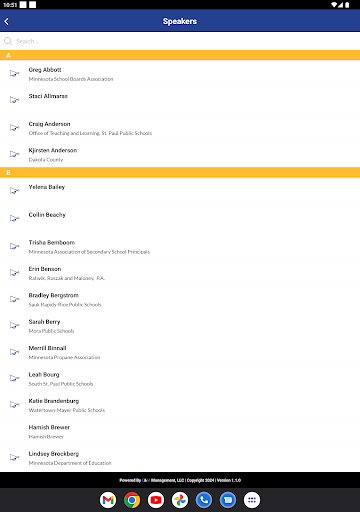The width and height of the screenshot is (360, 512).
Task: Open Craig Anderson's speaker profile
Action: [180, 128]
